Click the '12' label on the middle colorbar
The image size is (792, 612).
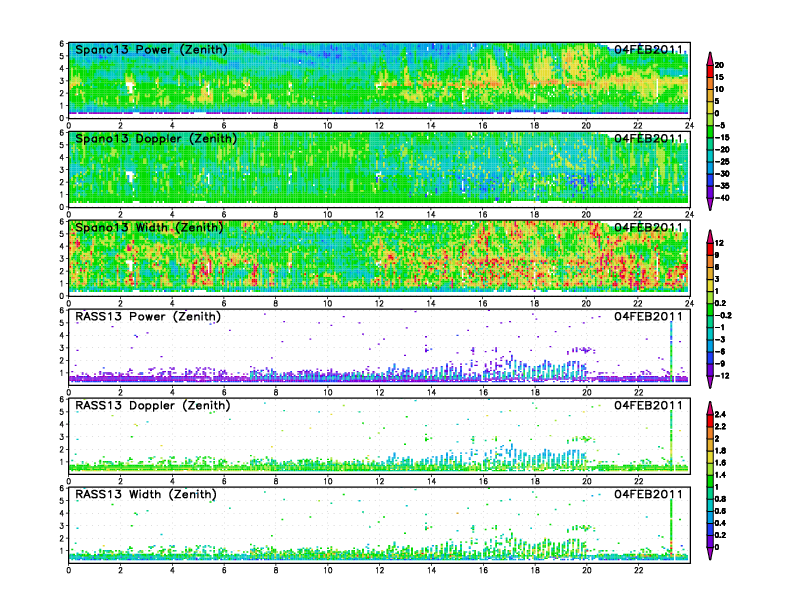click(720, 243)
